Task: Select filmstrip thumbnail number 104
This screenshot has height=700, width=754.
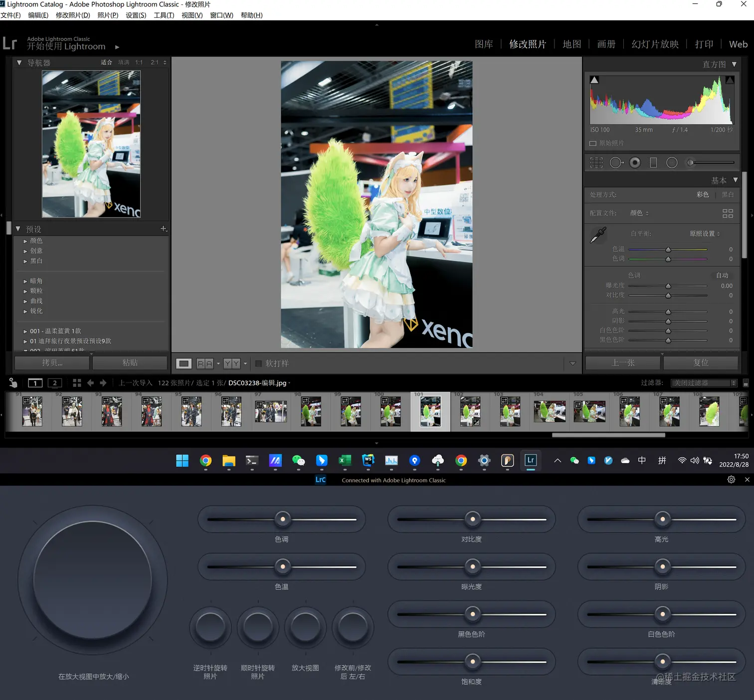Action: tap(550, 411)
